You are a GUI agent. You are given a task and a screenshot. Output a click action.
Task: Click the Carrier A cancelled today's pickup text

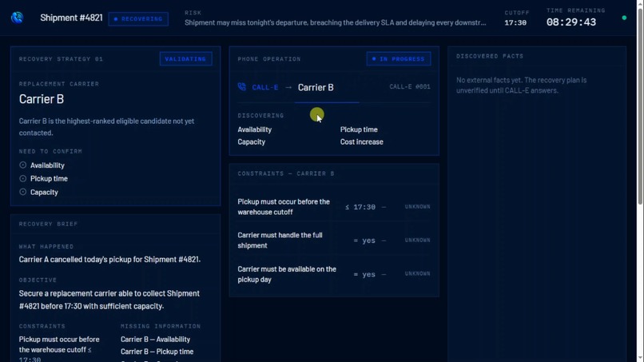pyautogui.click(x=109, y=259)
